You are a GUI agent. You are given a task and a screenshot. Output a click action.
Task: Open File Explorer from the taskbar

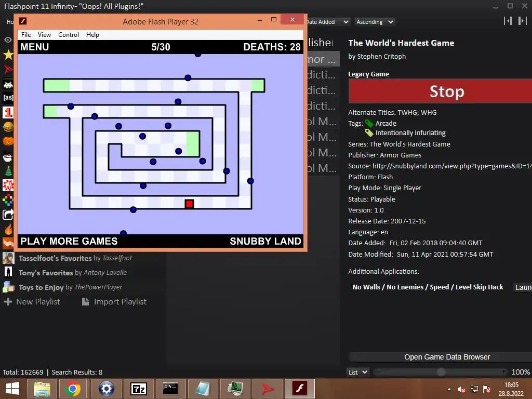pos(42,389)
